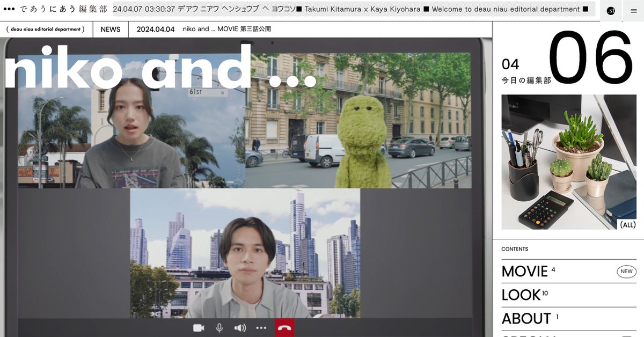
Task: Click the NEW badge beside MOVIE
Action: pos(626,272)
